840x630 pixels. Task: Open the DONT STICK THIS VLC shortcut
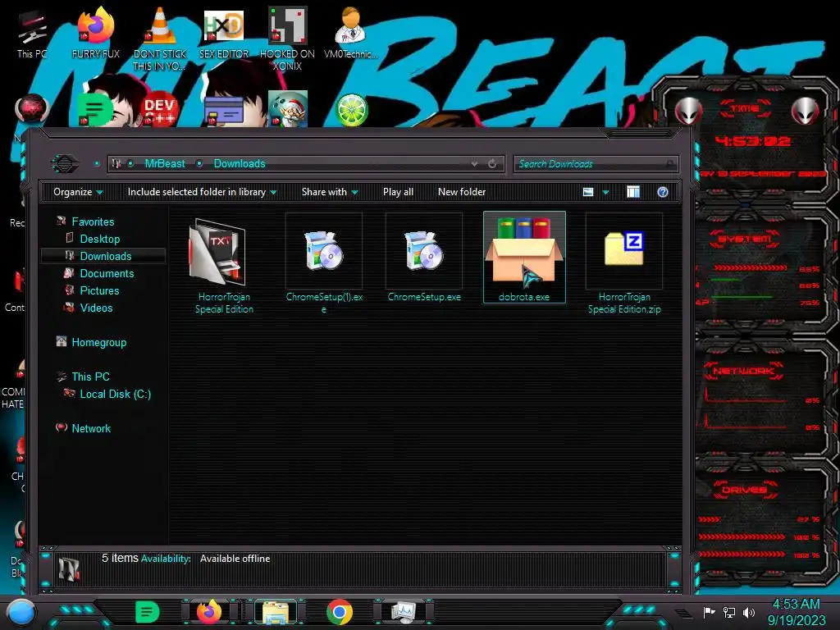point(160,39)
